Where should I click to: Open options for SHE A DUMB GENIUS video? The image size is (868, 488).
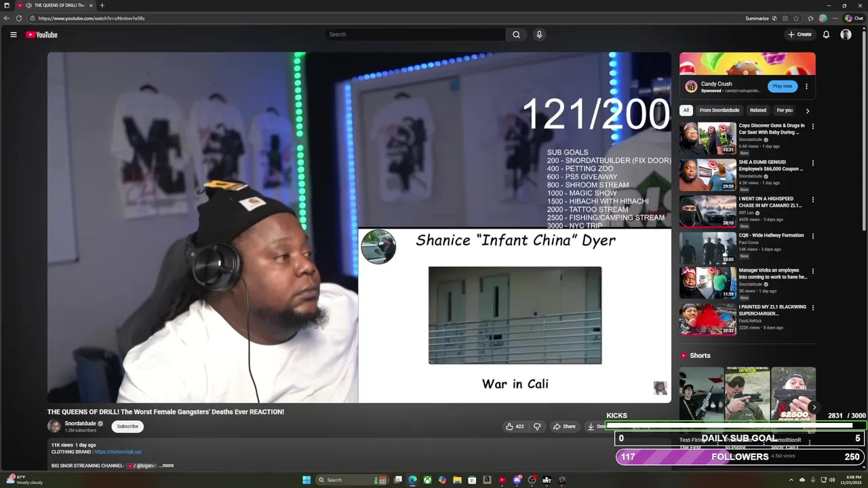[x=813, y=163]
